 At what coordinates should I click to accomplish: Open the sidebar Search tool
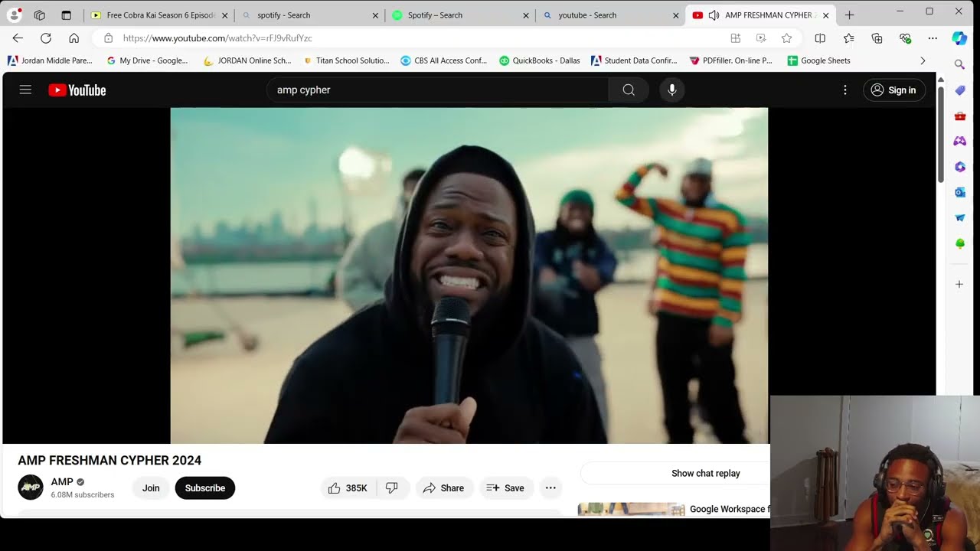(x=959, y=65)
